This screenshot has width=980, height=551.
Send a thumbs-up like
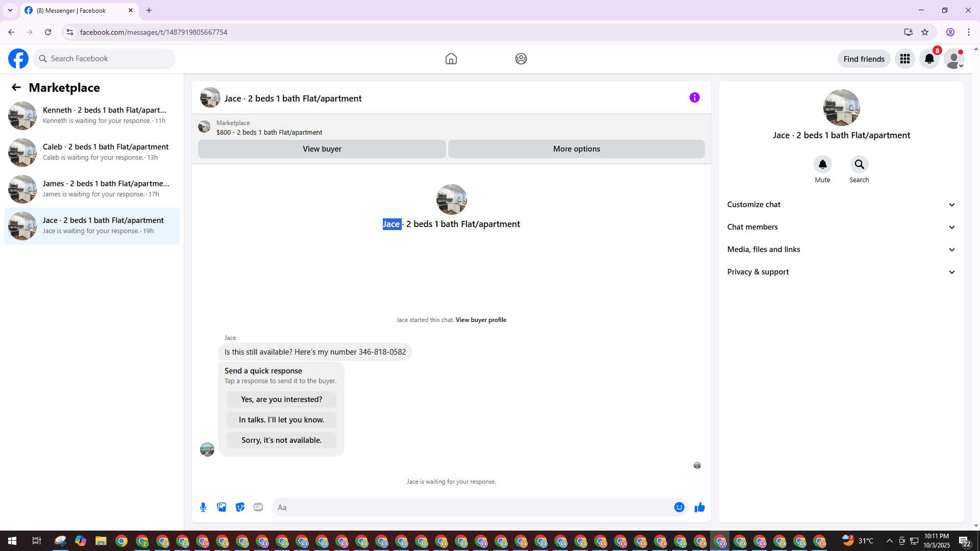[700, 507]
